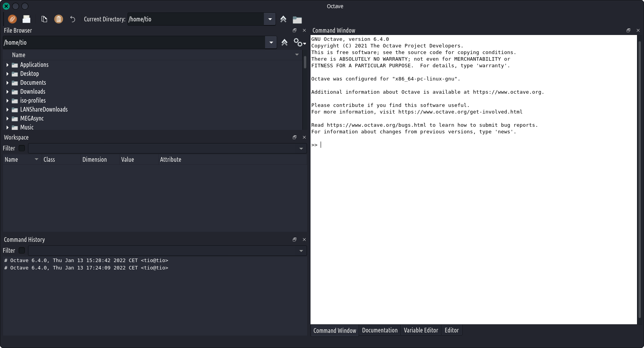Click the Current Directory path field

click(x=195, y=19)
